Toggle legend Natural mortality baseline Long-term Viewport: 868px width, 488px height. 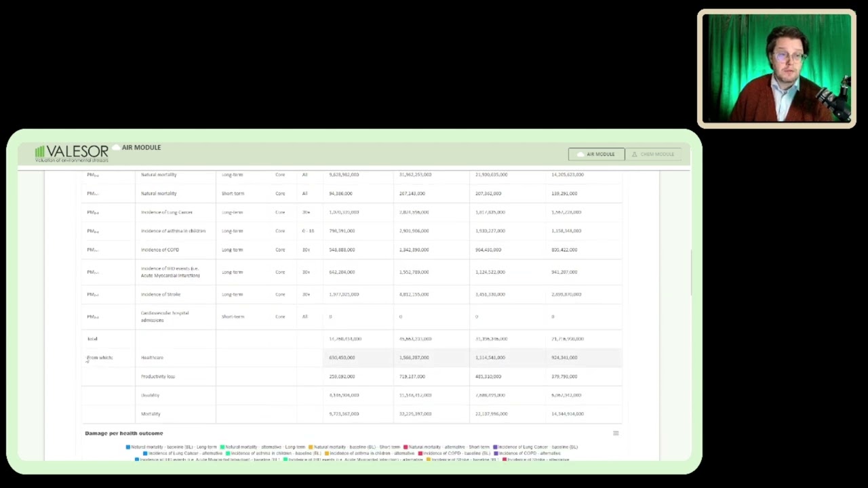click(x=172, y=447)
